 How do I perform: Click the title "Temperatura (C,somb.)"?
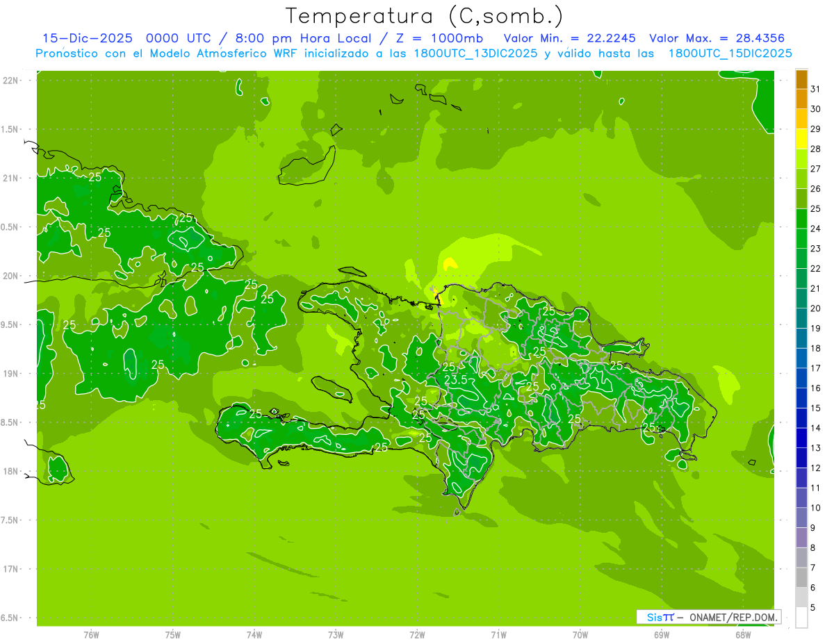(x=425, y=16)
